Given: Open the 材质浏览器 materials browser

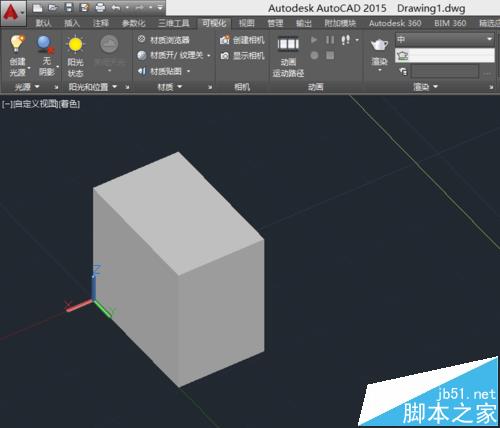Looking at the screenshot, I should 163,40.
